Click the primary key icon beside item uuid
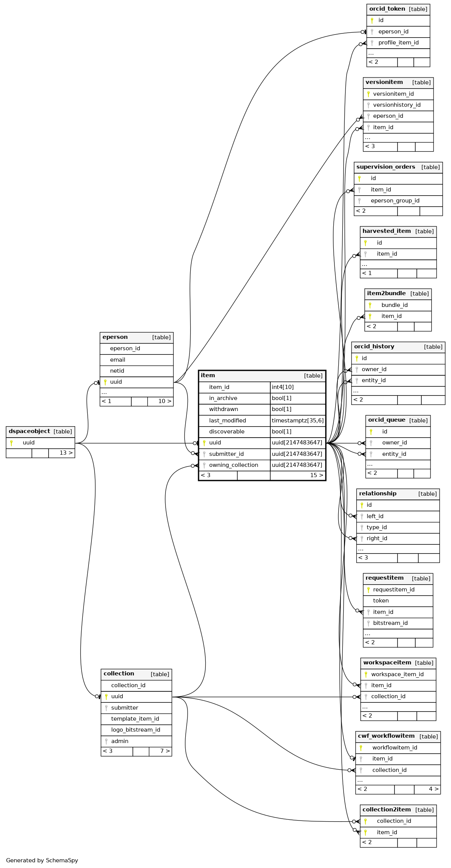The image size is (451, 868). point(204,443)
